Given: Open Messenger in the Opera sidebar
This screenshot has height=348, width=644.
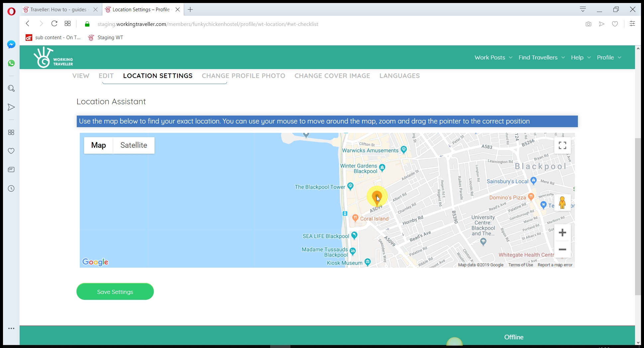Looking at the screenshot, I should click(x=11, y=44).
